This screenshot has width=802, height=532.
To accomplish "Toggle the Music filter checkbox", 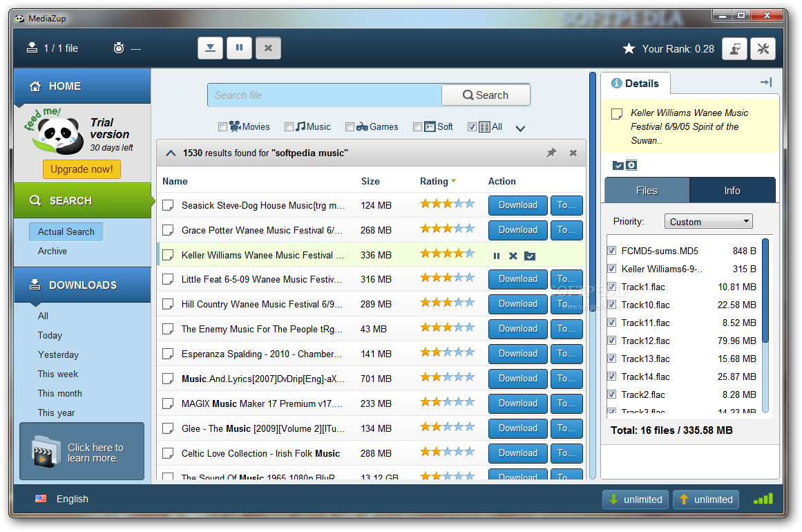I will [x=289, y=127].
